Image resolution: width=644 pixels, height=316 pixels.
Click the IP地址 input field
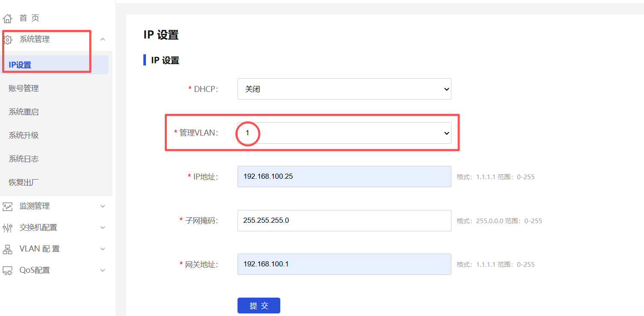point(344,177)
